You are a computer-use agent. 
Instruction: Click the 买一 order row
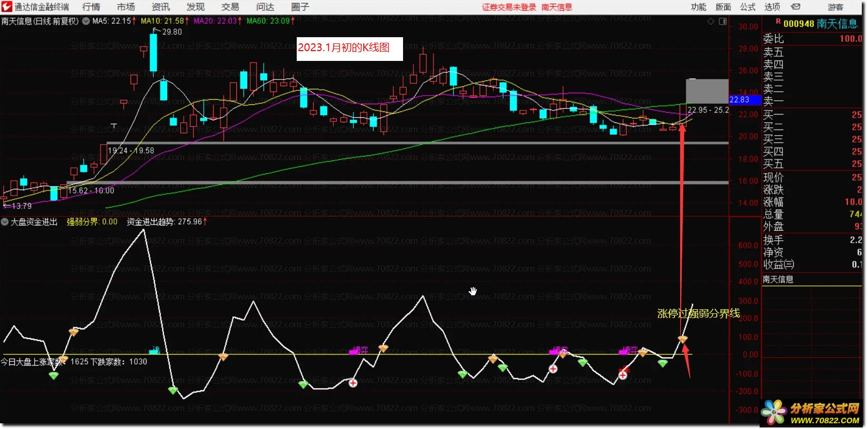click(x=812, y=115)
